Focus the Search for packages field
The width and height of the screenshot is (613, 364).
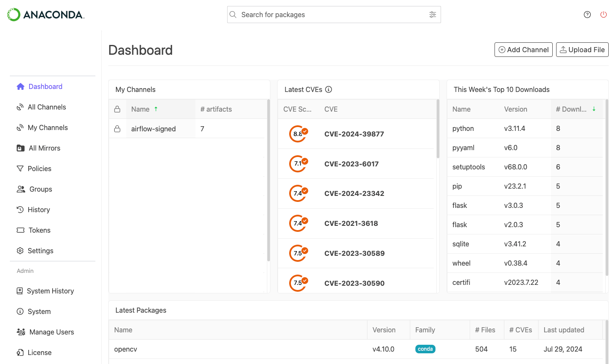[x=334, y=15]
